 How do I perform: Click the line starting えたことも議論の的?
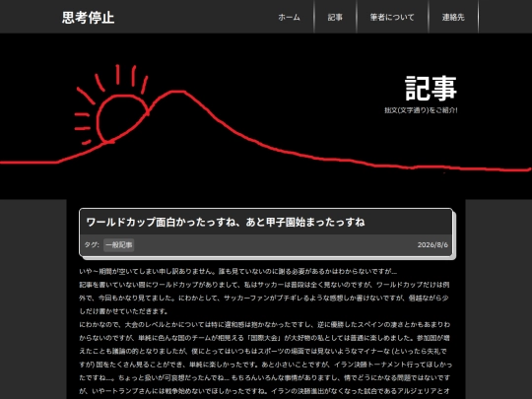coord(263,351)
